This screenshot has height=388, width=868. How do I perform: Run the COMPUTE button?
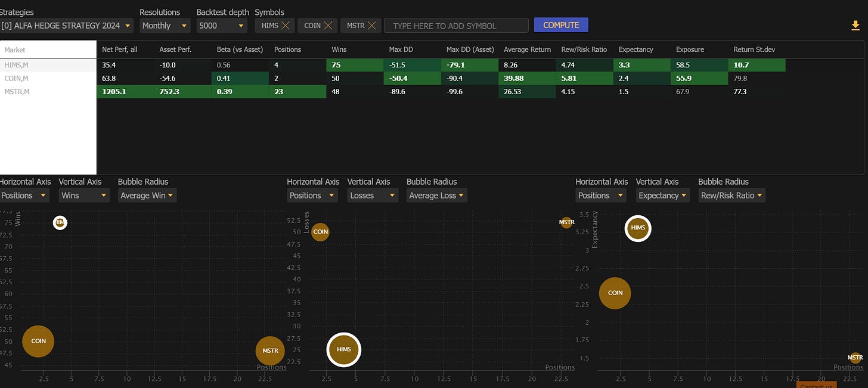coord(561,25)
